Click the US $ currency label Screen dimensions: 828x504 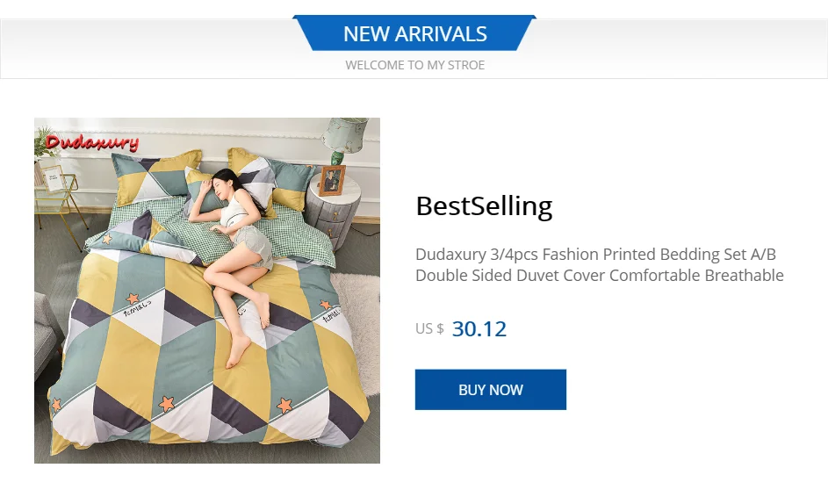[x=429, y=329]
